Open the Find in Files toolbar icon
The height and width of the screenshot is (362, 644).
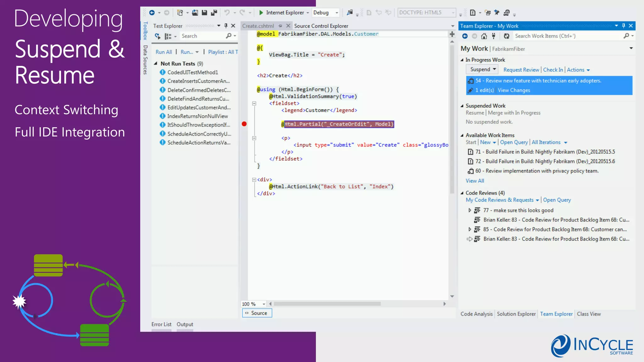350,13
